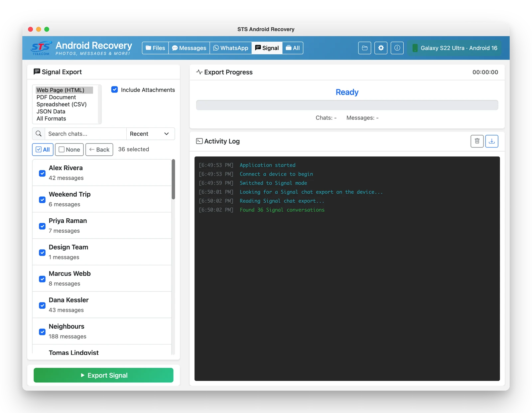Start Export Signal
The height and width of the screenshot is (413, 532).
coord(103,375)
